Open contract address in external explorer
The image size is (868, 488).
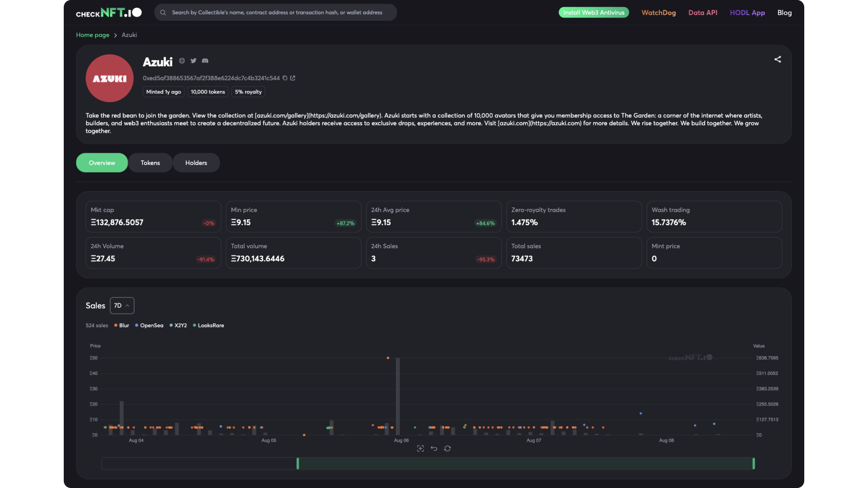[292, 78]
